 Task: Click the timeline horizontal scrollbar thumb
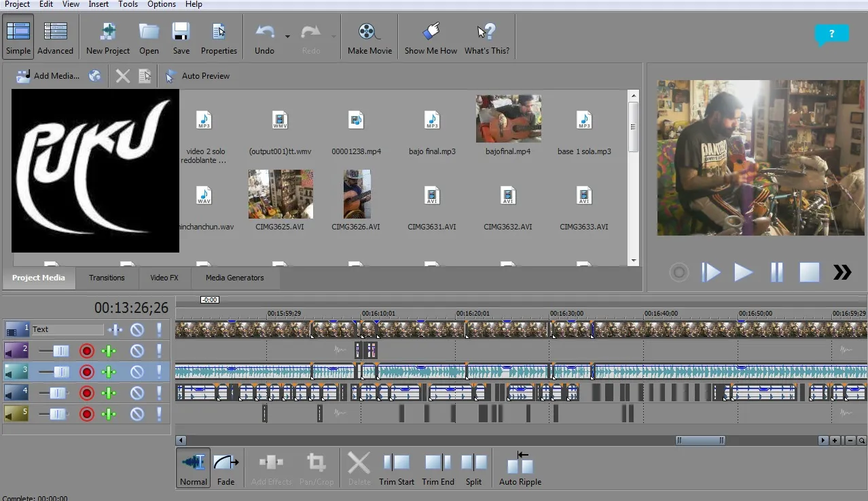pyautogui.click(x=700, y=441)
